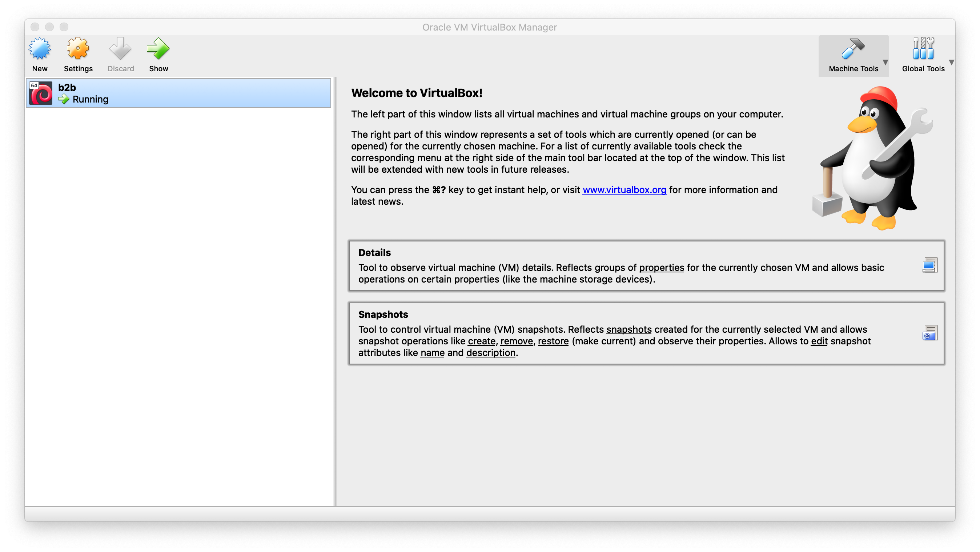This screenshot has height=552, width=980.
Task: Select the b2b virtual machine
Action: click(x=179, y=92)
